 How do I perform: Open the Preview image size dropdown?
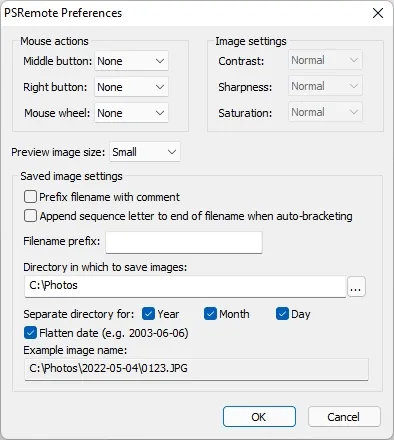(x=145, y=152)
